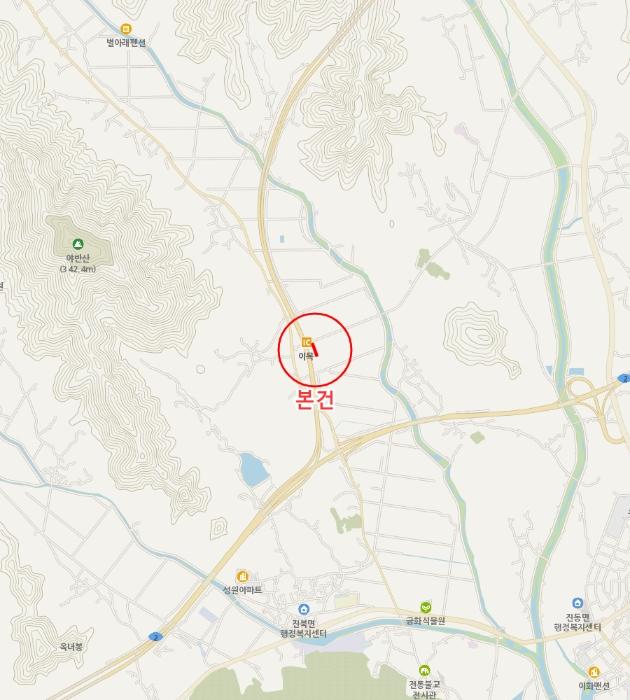Click route 2 shield at bottom left
The image size is (630, 700).
[155, 637]
